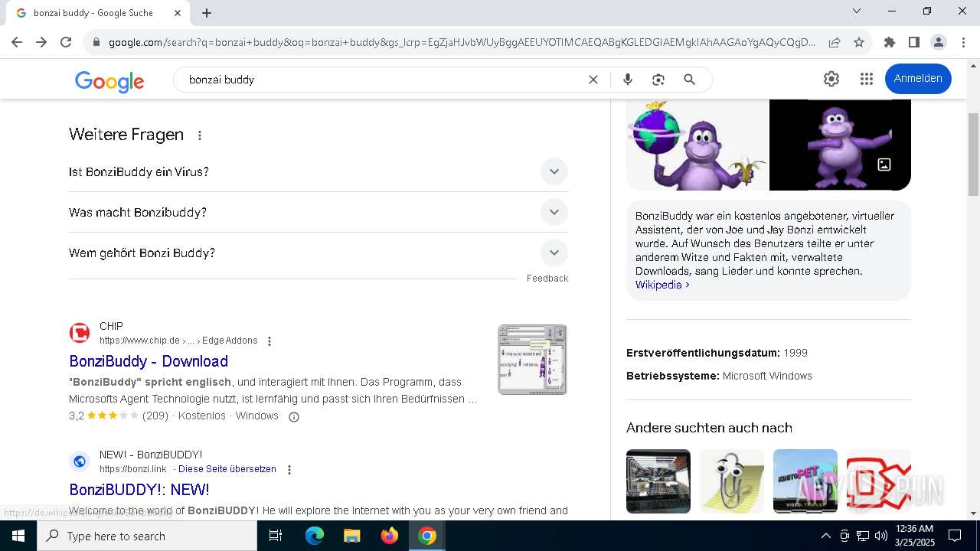Open bonzi.link result options menu
980x551 pixels.
coord(289,470)
